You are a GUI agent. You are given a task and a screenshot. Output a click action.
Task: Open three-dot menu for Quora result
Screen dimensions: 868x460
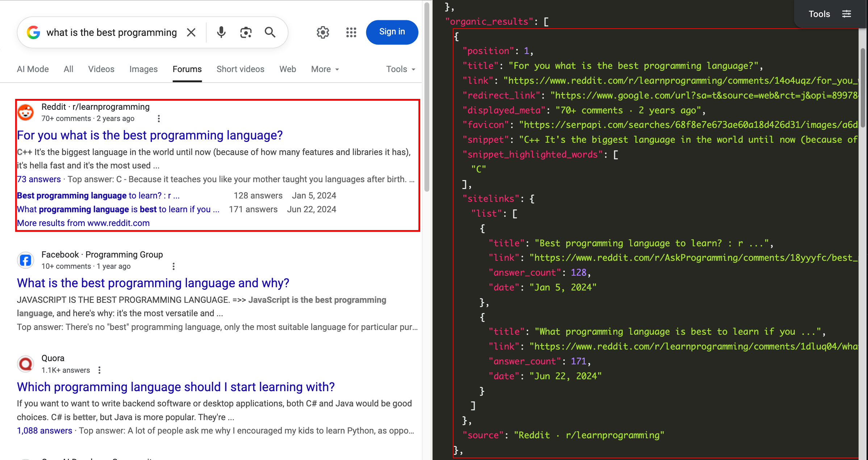pos(99,370)
